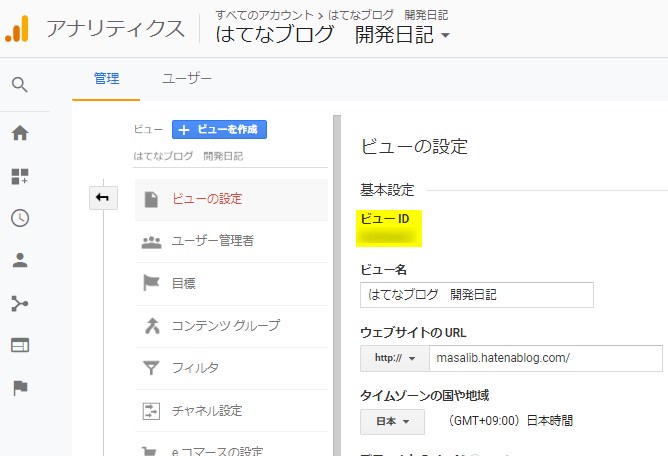Click view name under ビュー column header
Viewport: 668px width, 456px height.
tap(188, 156)
